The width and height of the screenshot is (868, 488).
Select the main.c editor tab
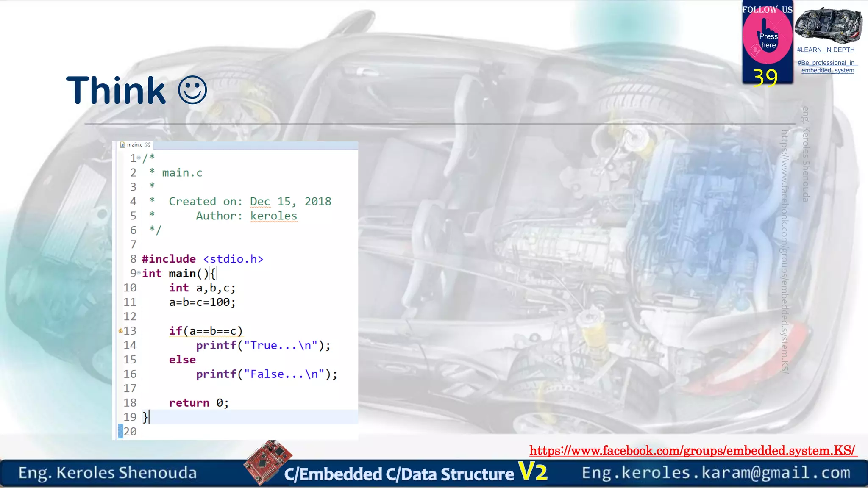pos(134,145)
